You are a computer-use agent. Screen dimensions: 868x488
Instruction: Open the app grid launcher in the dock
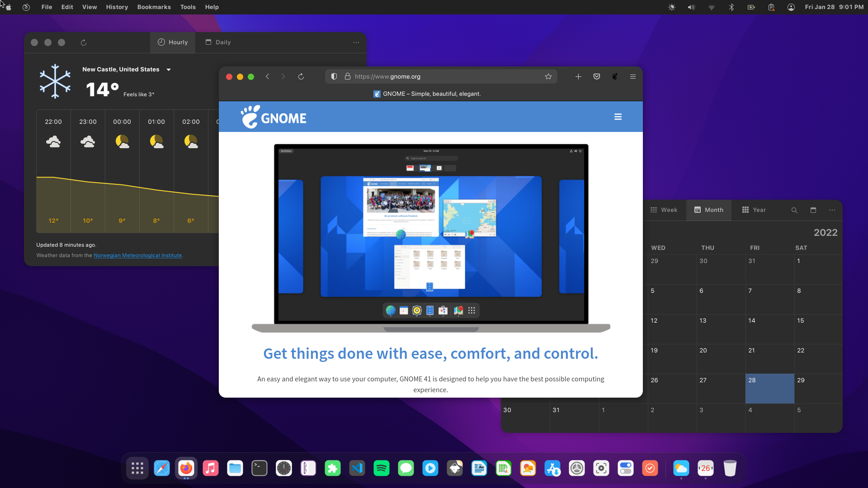click(137, 469)
